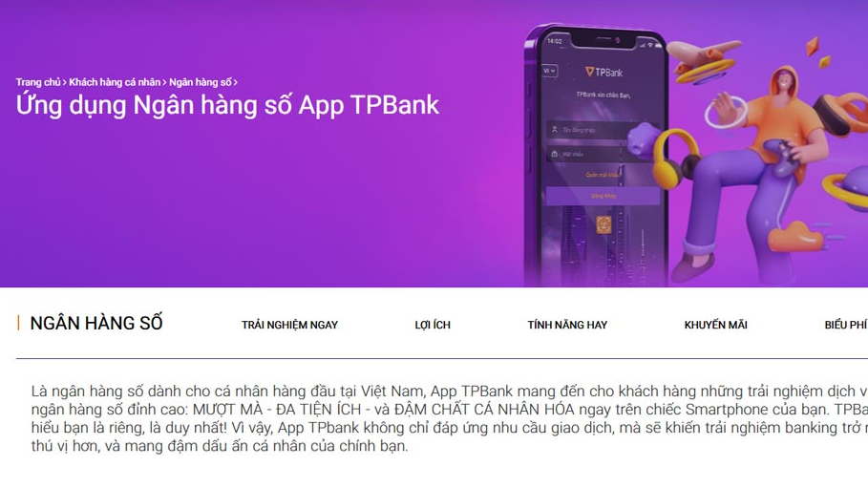
Task: Switch to the TRẢI NGHIỆM NGAY tab
Action: pos(289,325)
